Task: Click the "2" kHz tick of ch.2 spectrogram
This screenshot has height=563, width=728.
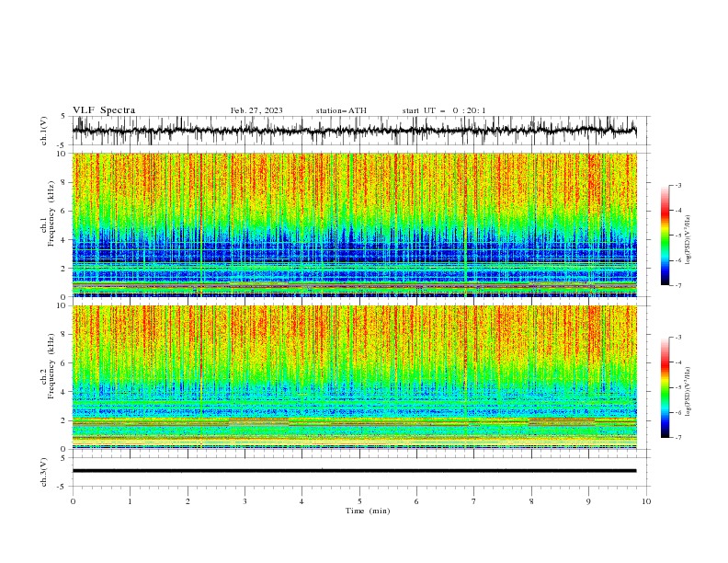Action: 64,420
